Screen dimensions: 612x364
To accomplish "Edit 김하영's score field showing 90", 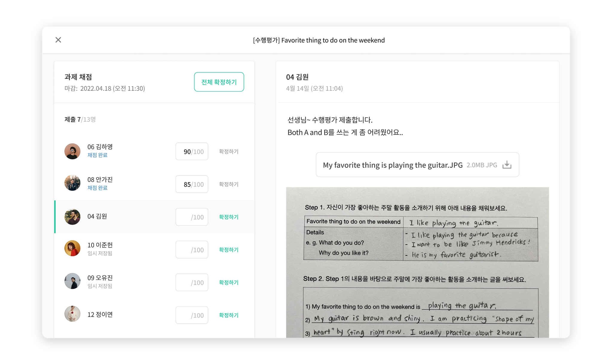I will (192, 152).
